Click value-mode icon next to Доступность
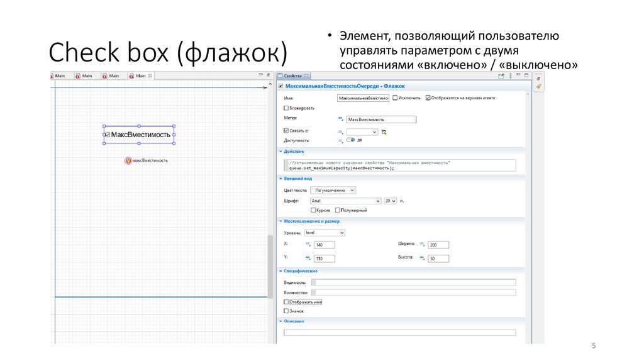Viewport: 644px width, 361px height. coord(340,141)
